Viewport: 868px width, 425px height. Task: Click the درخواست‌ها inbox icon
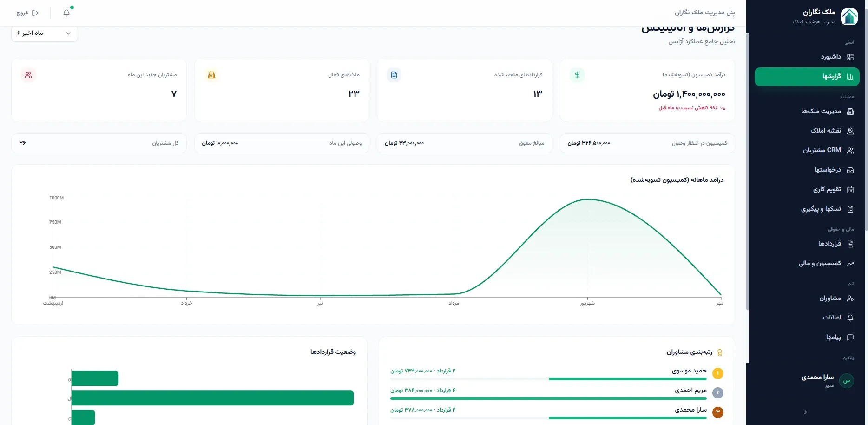pyautogui.click(x=850, y=170)
